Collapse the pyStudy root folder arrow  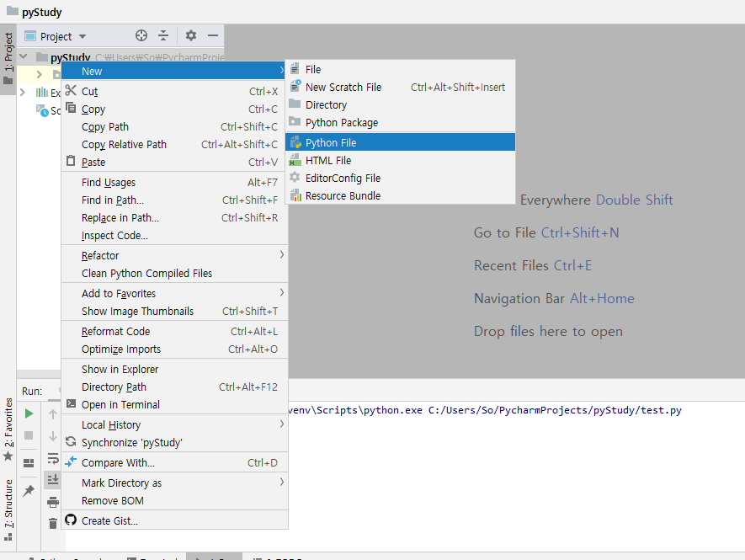click(x=24, y=56)
